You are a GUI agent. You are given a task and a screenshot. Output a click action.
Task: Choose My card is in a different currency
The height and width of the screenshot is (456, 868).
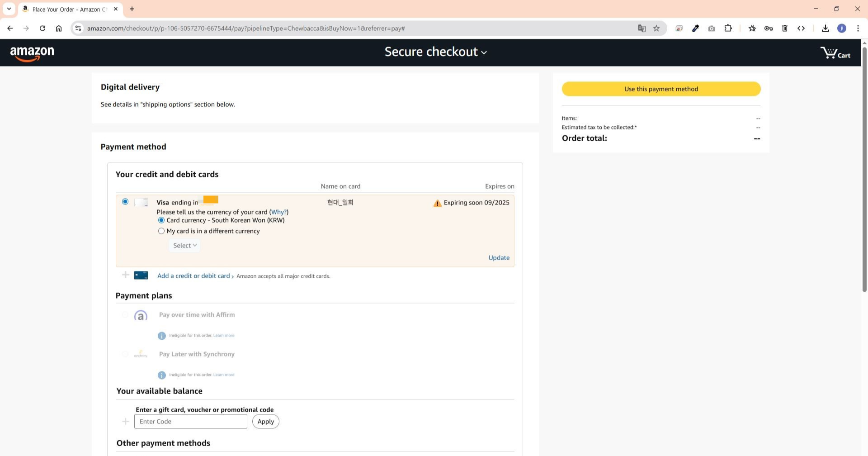(x=161, y=231)
